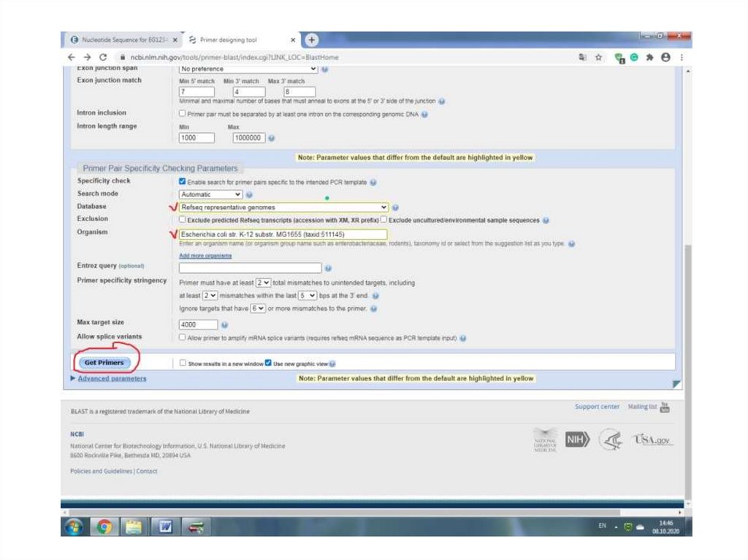Click help icon after Allow splice variants text
The height and width of the screenshot is (560, 748).
[x=462, y=338]
